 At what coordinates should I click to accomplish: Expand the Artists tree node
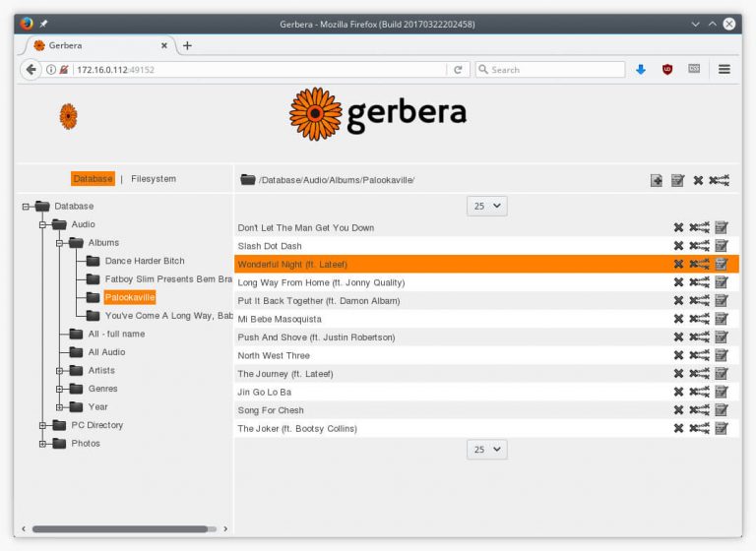point(59,371)
